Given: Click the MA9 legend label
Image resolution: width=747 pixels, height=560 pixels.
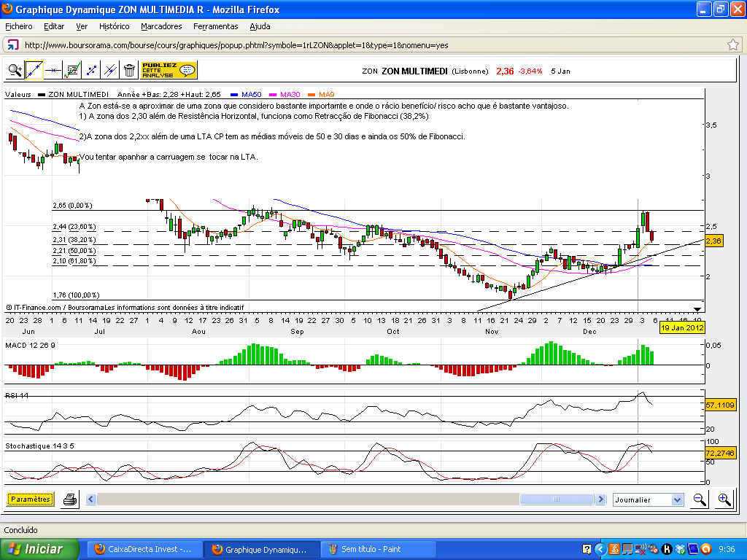Looking at the screenshot, I should click(327, 94).
